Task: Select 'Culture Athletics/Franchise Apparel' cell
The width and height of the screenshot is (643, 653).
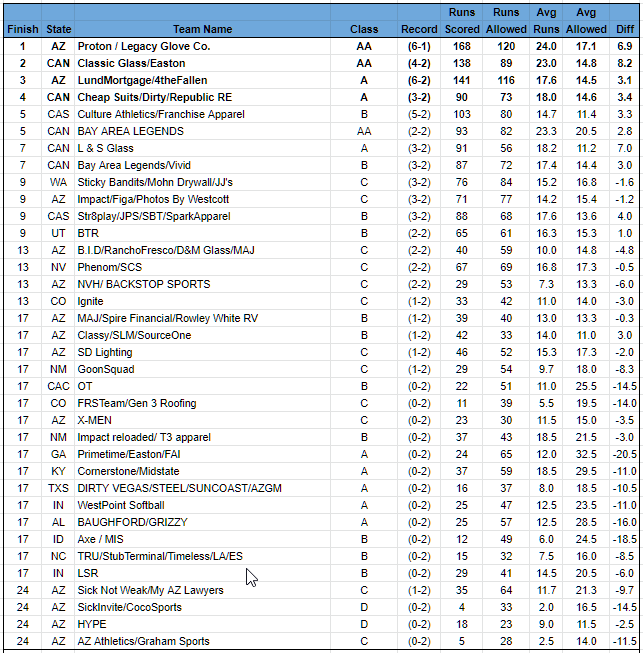Action: click(x=202, y=114)
